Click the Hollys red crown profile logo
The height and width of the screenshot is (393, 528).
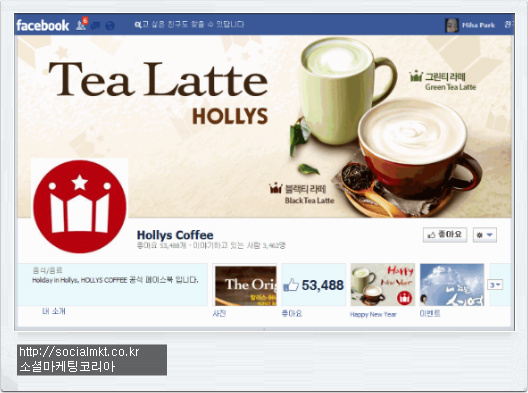80,206
